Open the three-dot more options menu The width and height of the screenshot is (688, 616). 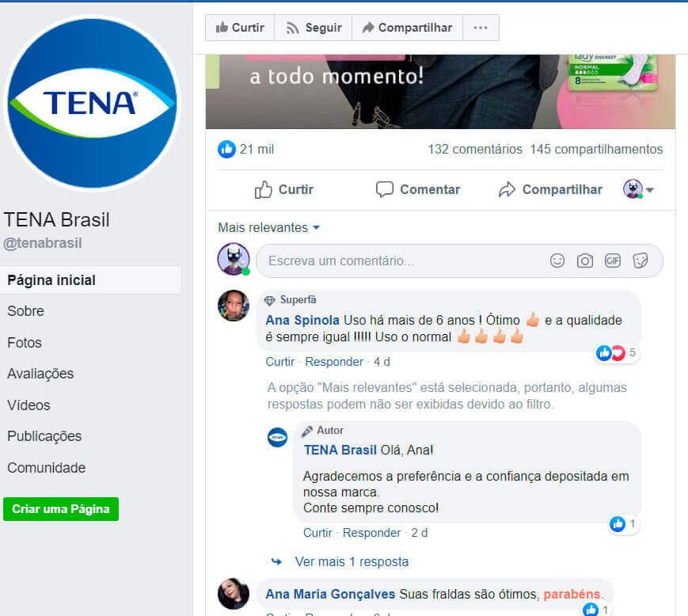481,28
